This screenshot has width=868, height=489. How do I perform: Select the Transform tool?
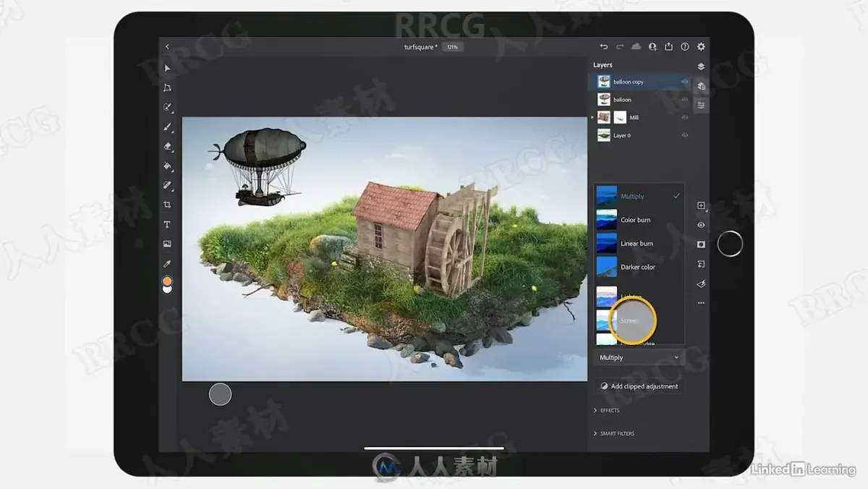pos(167,88)
